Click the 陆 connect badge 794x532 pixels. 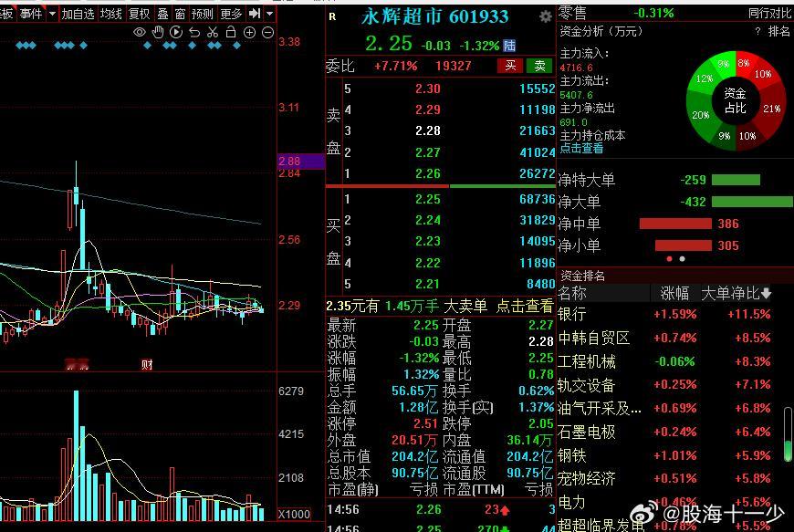(509, 46)
